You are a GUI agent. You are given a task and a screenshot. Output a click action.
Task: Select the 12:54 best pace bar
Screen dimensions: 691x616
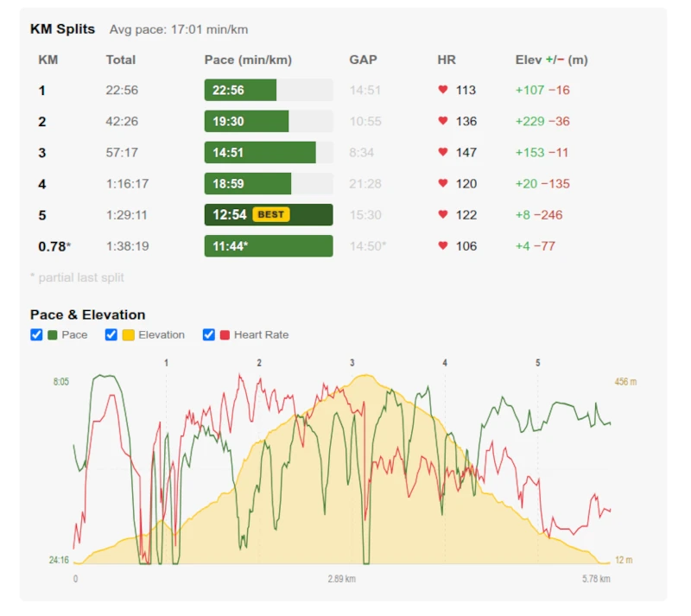click(269, 215)
